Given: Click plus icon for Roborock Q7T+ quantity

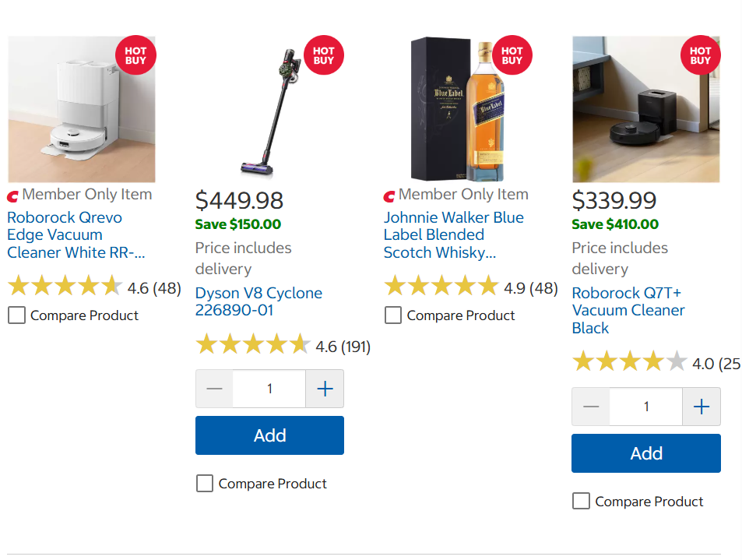Looking at the screenshot, I should (702, 407).
